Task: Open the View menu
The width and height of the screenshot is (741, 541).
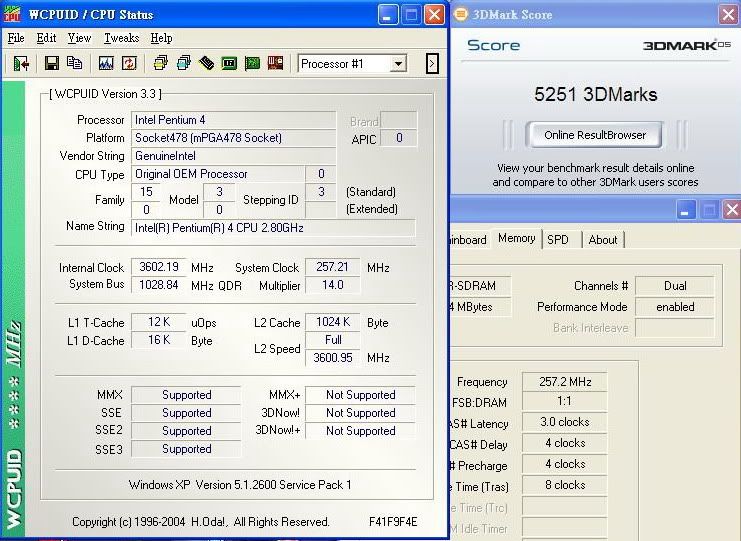Action: pyautogui.click(x=79, y=38)
